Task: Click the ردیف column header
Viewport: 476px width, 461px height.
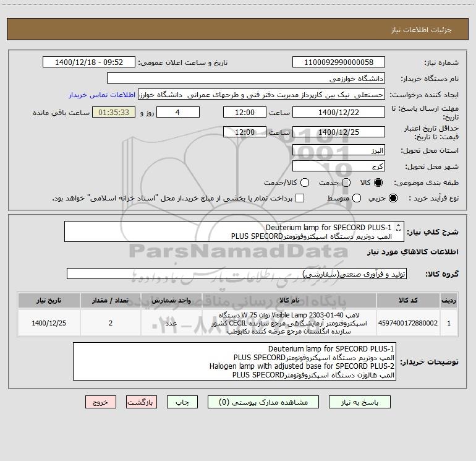Action: 449,300
